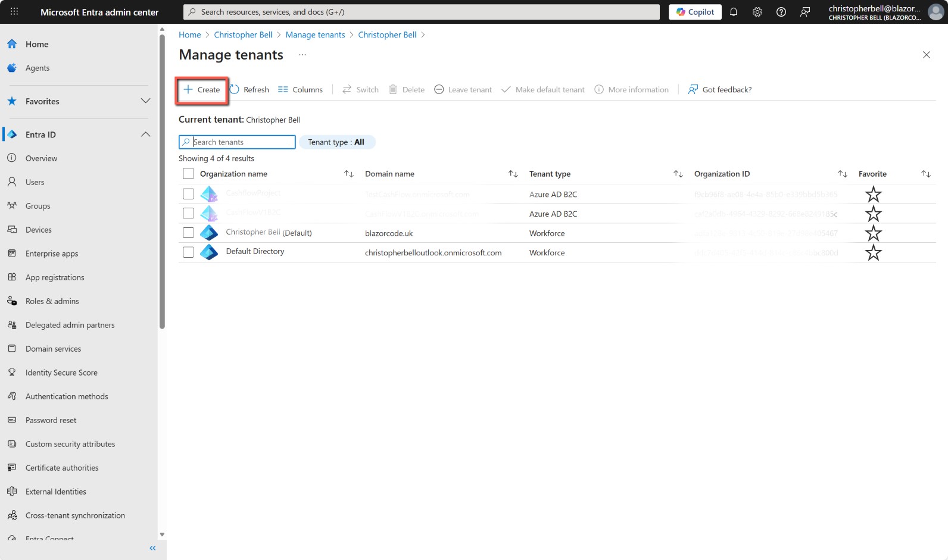948x560 pixels.
Task: Click the Copilot button
Action: coord(695,12)
